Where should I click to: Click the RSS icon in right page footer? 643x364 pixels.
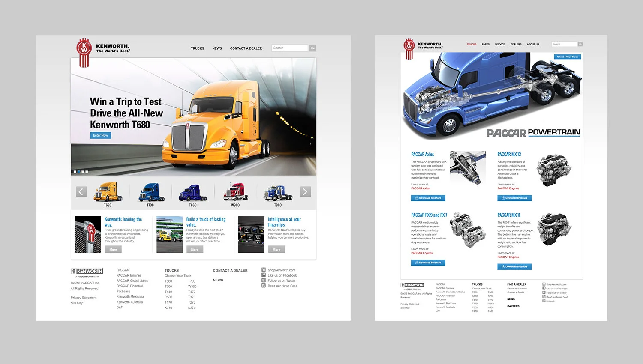544,297
